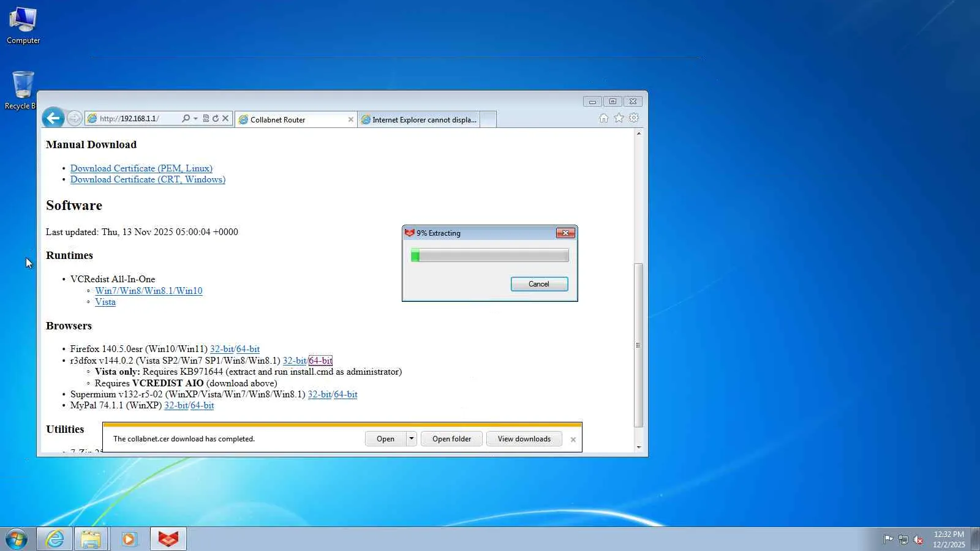The height and width of the screenshot is (551, 980).
Task: Expand the Open button dropdown arrow
Action: (x=411, y=438)
